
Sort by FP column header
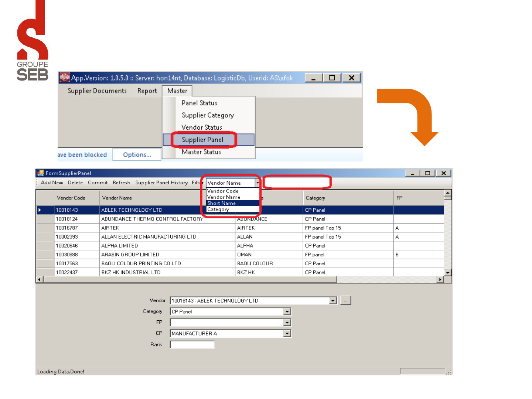pos(419,198)
